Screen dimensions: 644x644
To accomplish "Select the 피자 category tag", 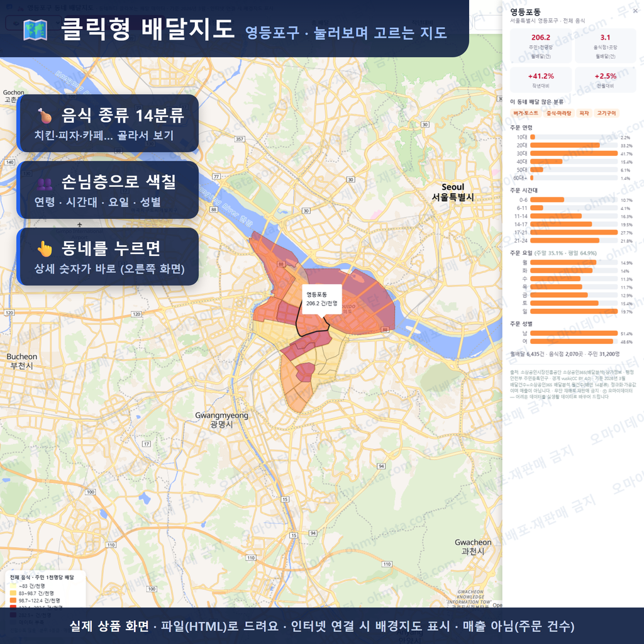I will click(x=584, y=113).
